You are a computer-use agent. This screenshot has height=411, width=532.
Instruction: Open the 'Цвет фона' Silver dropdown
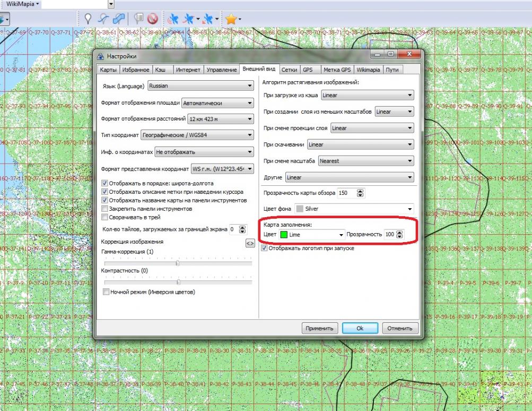click(x=354, y=209)
